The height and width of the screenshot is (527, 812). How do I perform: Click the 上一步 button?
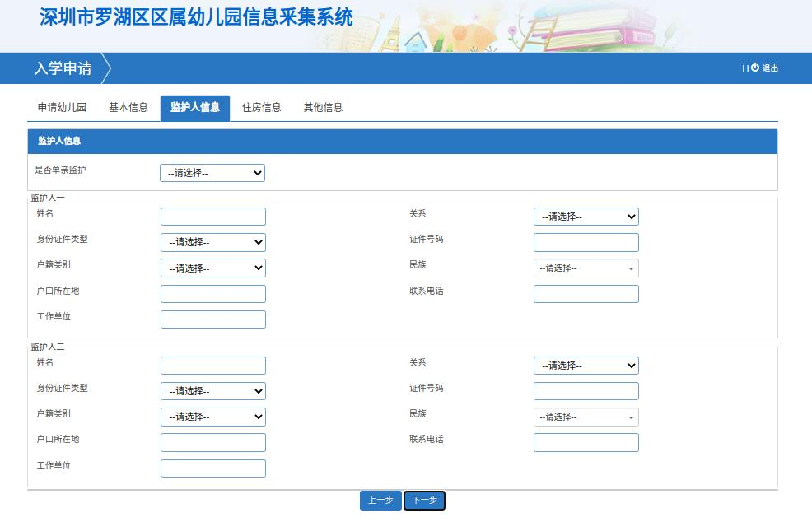pyautogui.click(x=380, y=500)
